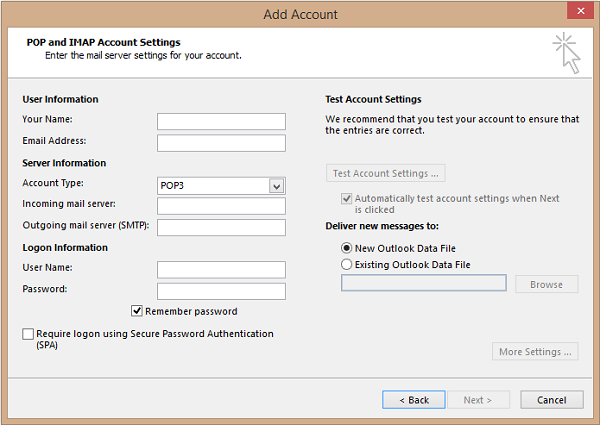Click the Deliver new messages to label
Image resolution: width=600 pixels, height=425 pixels.
pyautogui.click(x=382, y=226)
